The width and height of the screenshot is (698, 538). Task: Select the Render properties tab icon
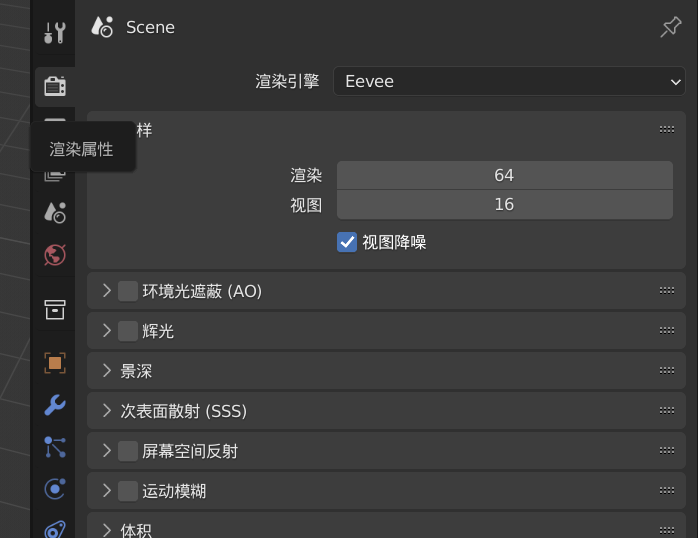55,86
